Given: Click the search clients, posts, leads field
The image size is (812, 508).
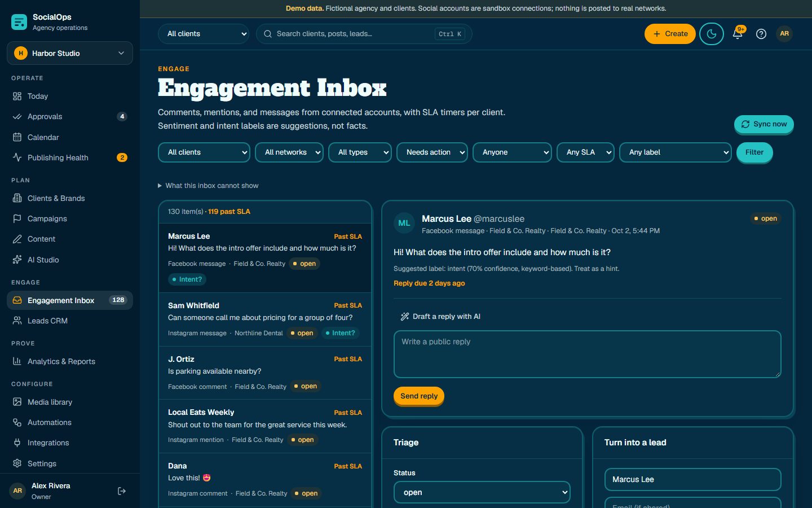Looking at the screenshot, I should [x=364, y=34].
